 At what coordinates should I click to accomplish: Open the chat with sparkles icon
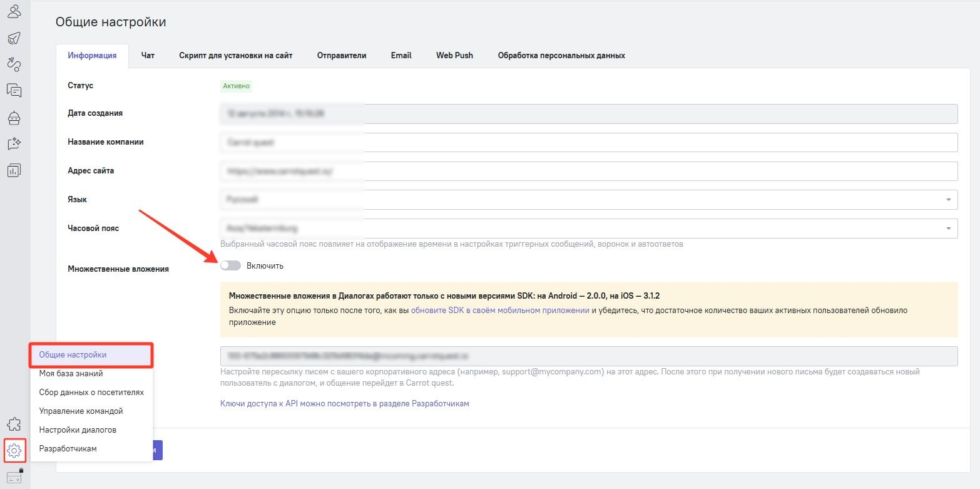14,143
